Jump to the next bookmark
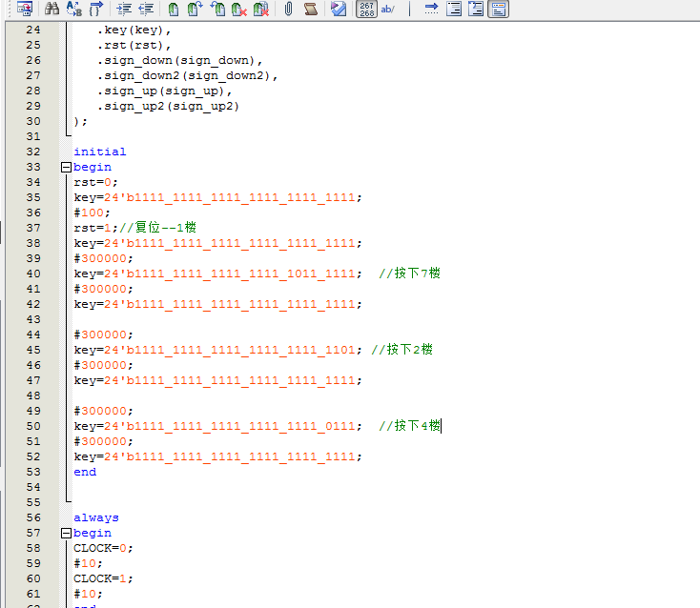This screenshot has height=608, width=700. tap(195, 10)
